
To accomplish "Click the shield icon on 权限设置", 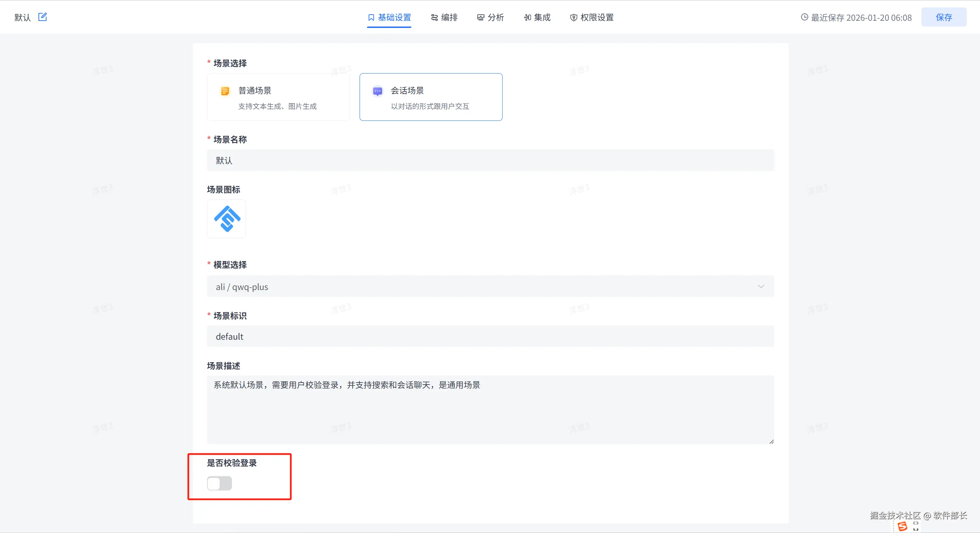I will (573, 17).
